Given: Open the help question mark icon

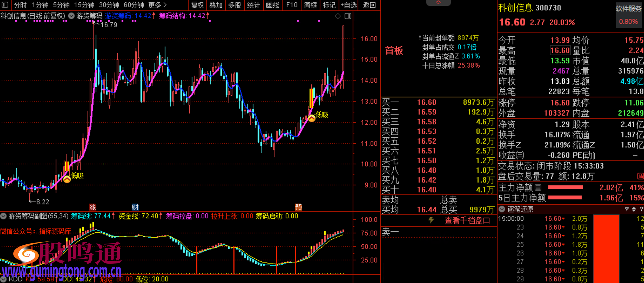Looking at the screenshot, I should point(642,209).
